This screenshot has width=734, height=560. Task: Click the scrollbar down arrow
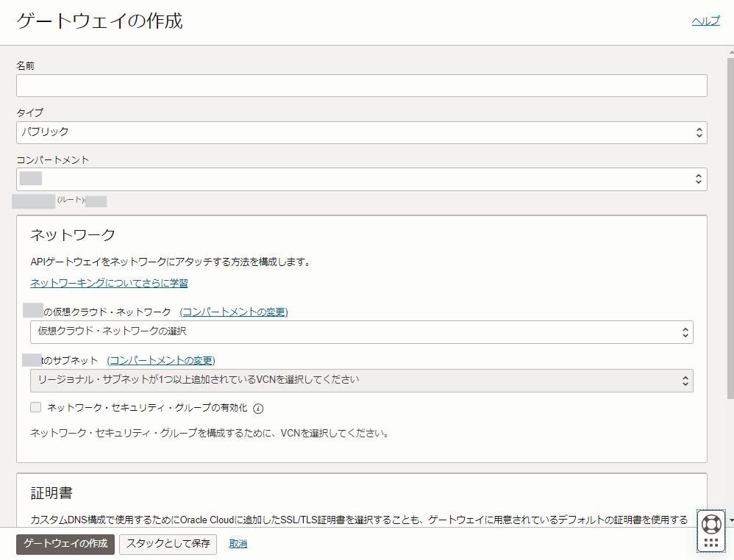[x=731, y=520]
